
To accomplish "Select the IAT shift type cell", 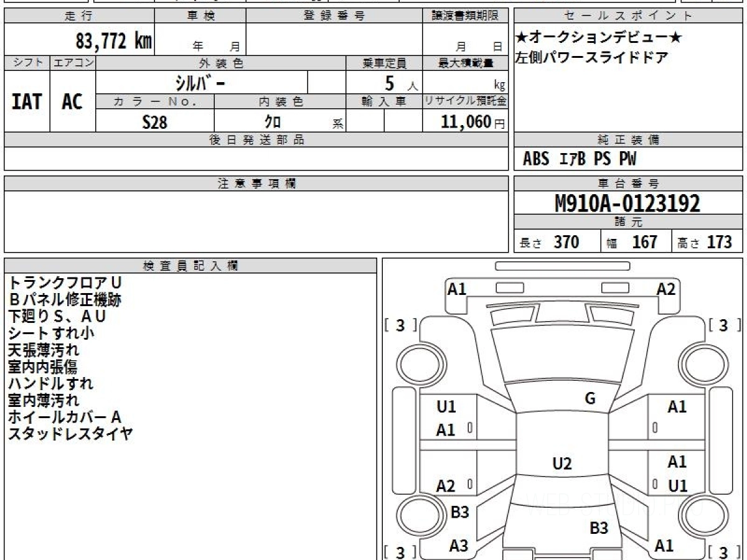I will [27, 102].
